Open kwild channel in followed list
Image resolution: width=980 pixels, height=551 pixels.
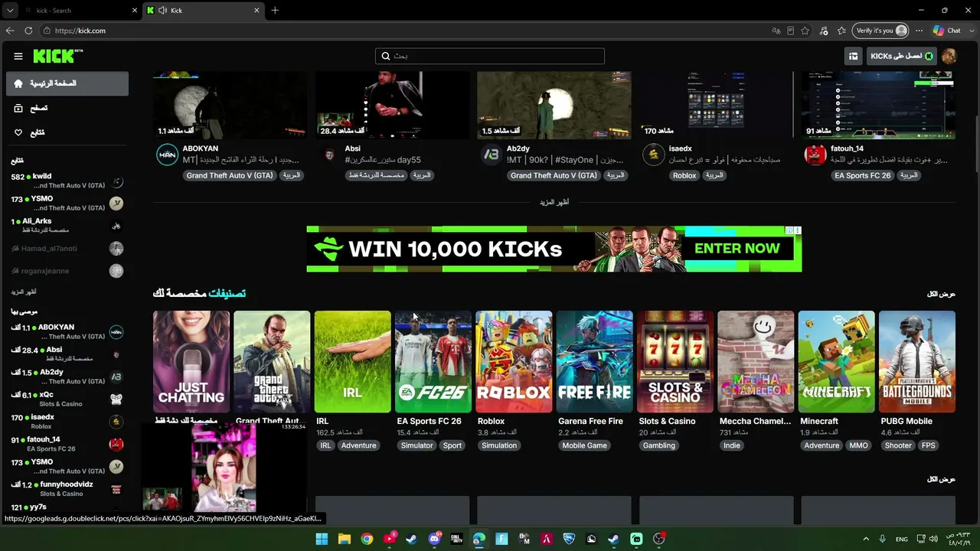(x=67, y=181)
